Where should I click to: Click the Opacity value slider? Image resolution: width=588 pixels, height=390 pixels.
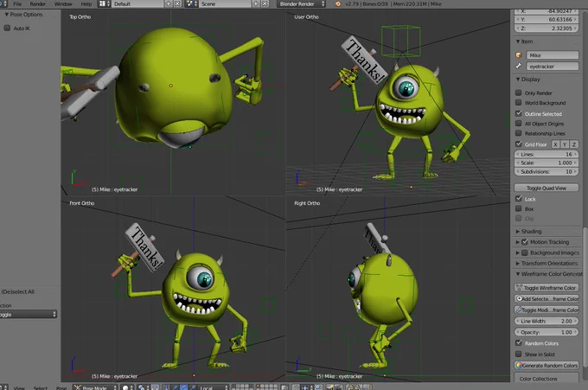click(x=546, y=332)
